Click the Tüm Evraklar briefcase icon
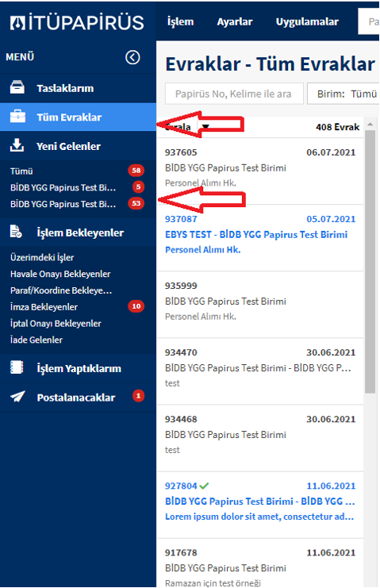380x588 pixels. (17, 116)
